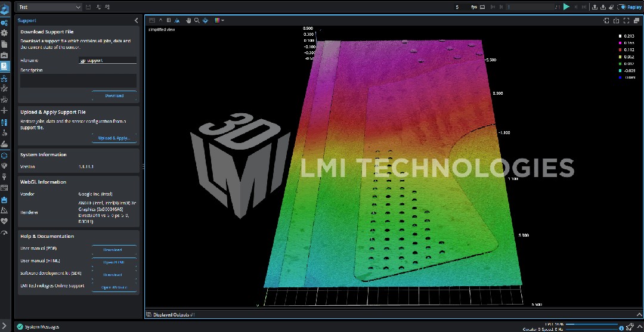Viewport: 644px width, 332px height.
Task: Open the single gear settings sidebar icon
Action: pos(5,33)
